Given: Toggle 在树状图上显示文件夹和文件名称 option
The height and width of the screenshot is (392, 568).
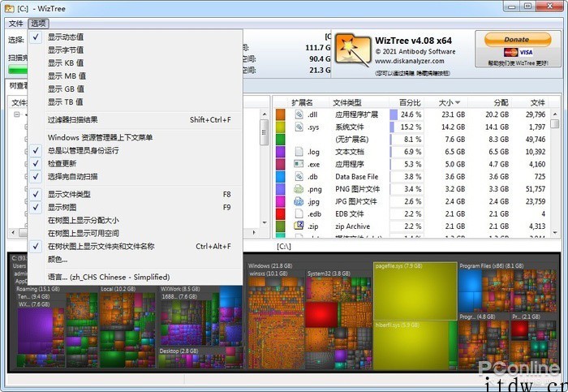Looking at the screenshot, I should point(135,247).
